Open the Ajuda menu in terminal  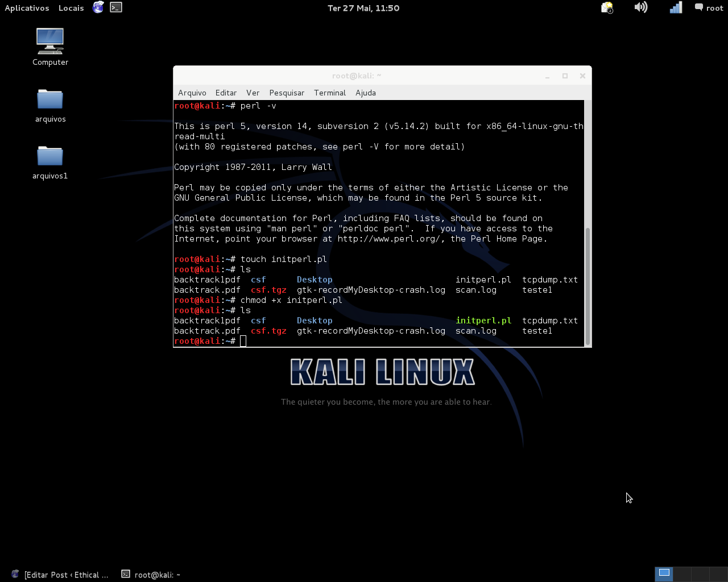[x=366, y=93]
